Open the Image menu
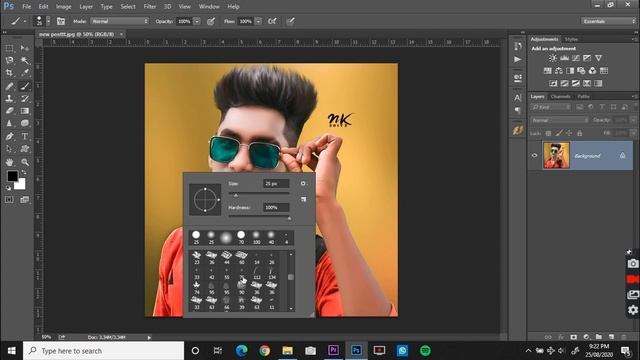This screenshot has width=640, height=360. [63, 7]
